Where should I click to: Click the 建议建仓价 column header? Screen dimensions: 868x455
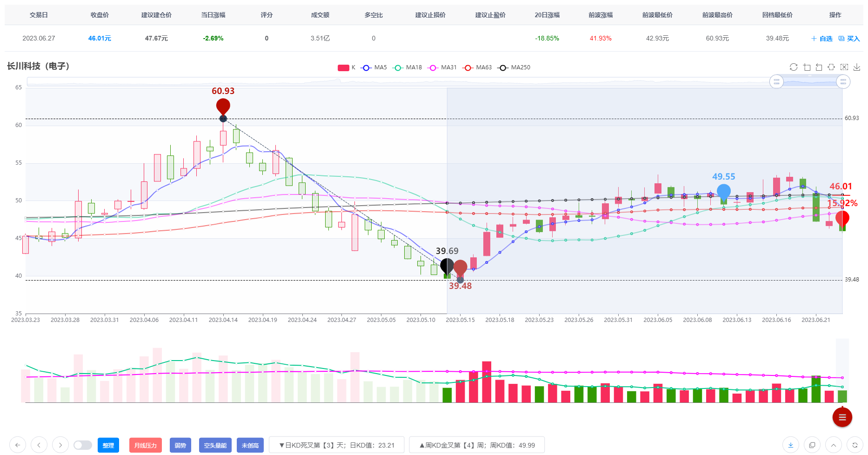click(156, 15)
